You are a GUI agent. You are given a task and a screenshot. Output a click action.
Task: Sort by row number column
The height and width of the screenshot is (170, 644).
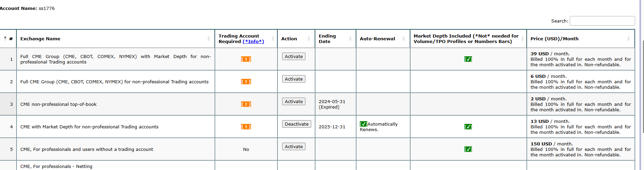8,39
